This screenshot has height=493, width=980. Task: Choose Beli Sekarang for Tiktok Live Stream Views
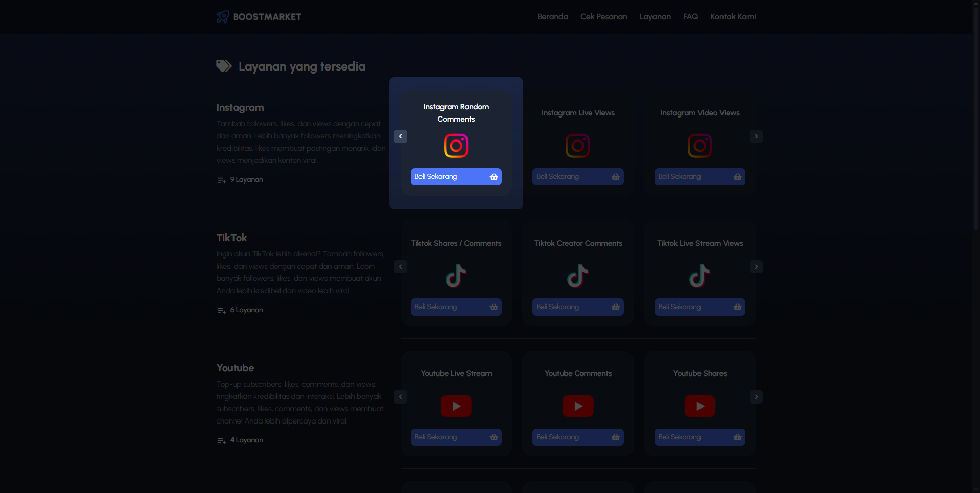[700, 307]
